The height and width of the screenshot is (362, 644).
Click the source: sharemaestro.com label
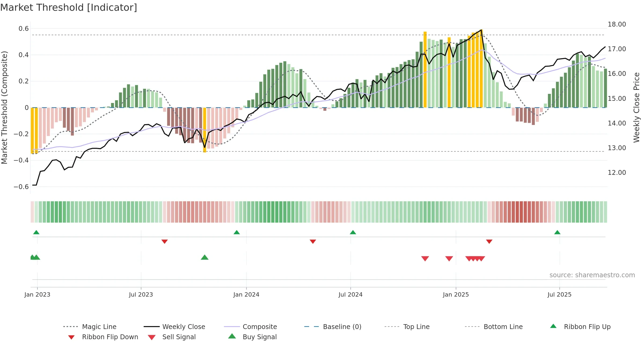(x=592, y=275)
